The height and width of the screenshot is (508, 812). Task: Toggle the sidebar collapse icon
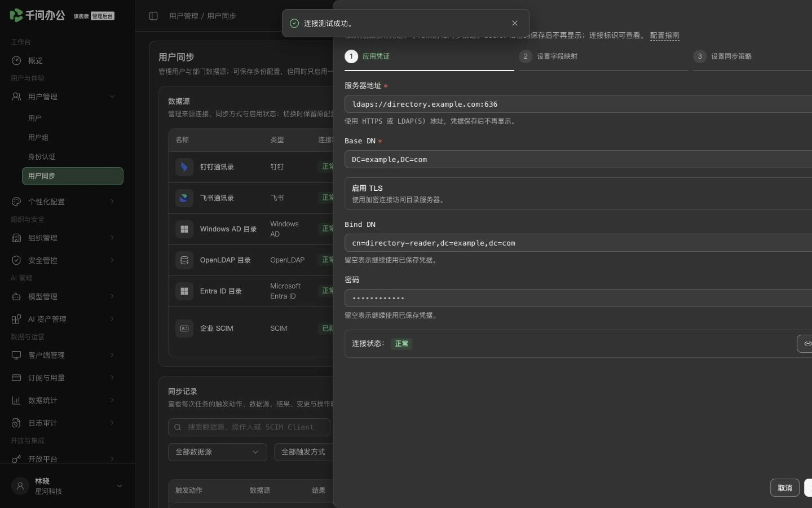pos(153,16)
